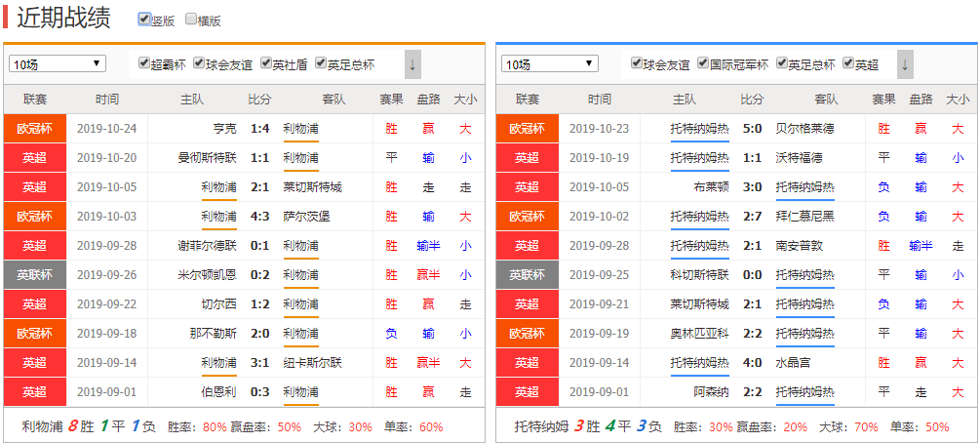This screenshot has height=443, width=980.
Task: Click the down arrow button in Liverpool panel
Action: pyautogui.click(x=412, y=64)
